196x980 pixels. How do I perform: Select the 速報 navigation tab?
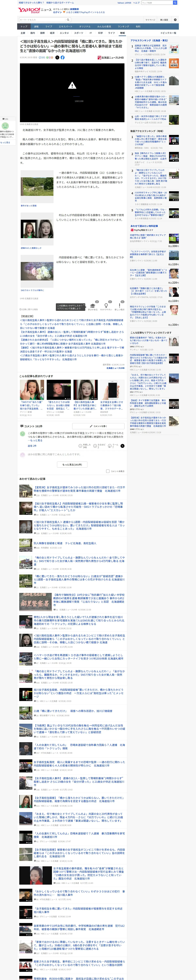[36, 27]
